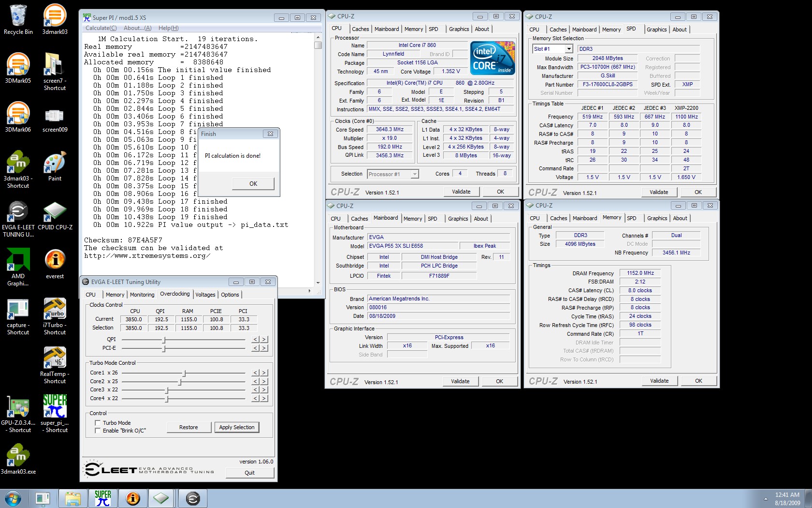Lower Core4 multiplier with left arrow
Screen dimensions: 812x508
256,399
